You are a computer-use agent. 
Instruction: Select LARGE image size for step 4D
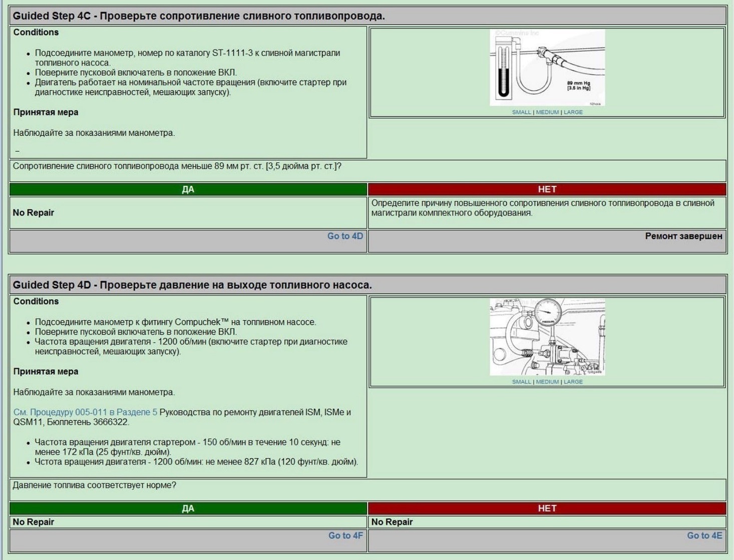tap(573, 382)
